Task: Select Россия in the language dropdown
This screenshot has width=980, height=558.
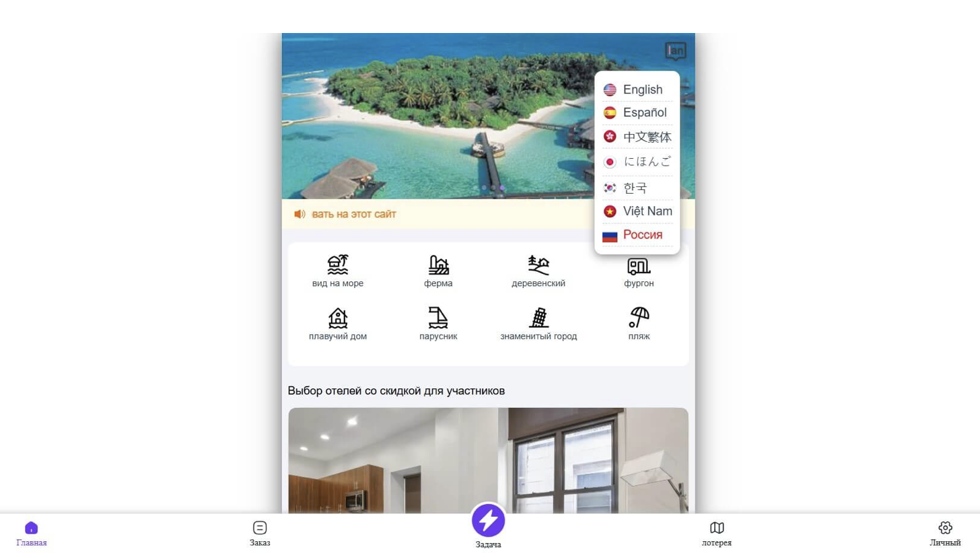Action: pos(637,235)
